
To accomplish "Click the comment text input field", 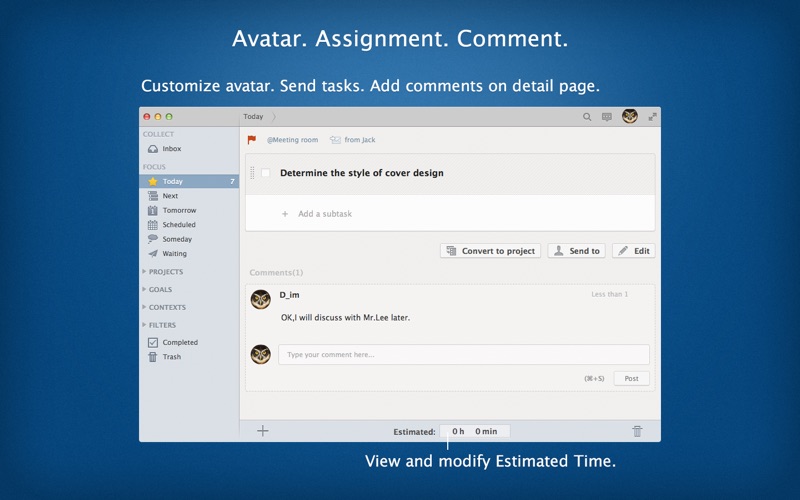I will click(463, 355).
